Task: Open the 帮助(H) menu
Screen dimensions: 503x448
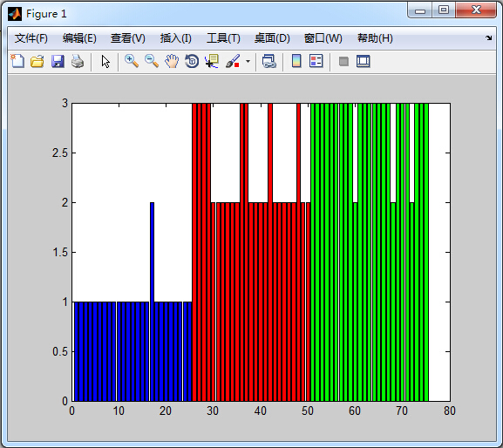Action: click(x=375, y=38)
